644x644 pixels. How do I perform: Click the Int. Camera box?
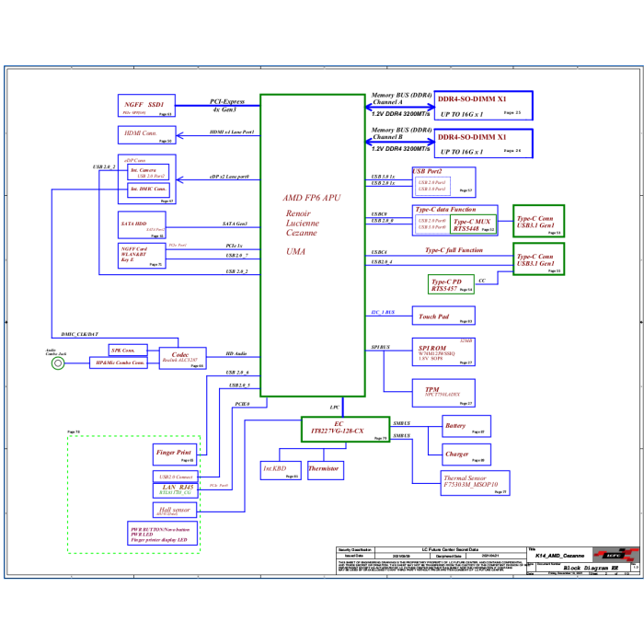pos(148,172)
